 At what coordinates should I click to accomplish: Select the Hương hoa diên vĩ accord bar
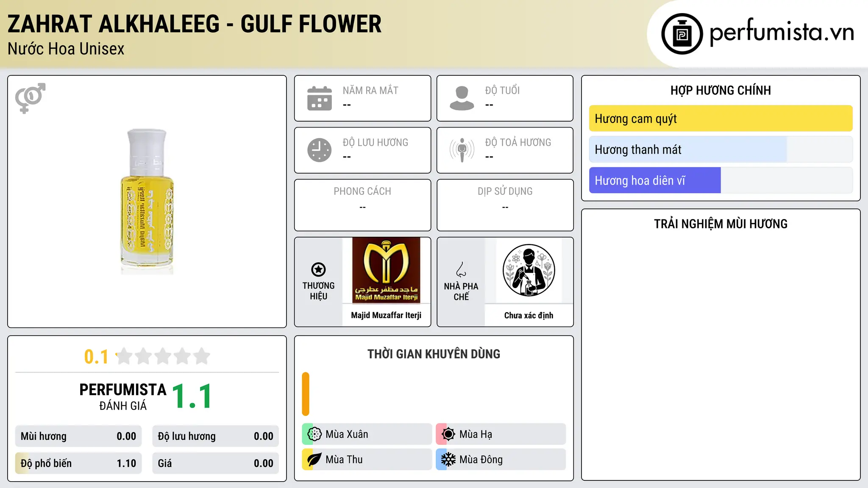[x=721, y=180]
